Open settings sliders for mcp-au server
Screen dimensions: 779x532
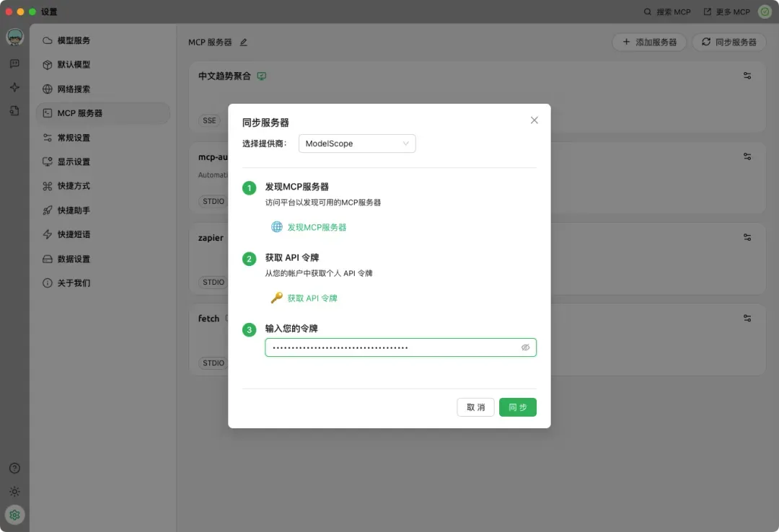[x=747, y=156]
